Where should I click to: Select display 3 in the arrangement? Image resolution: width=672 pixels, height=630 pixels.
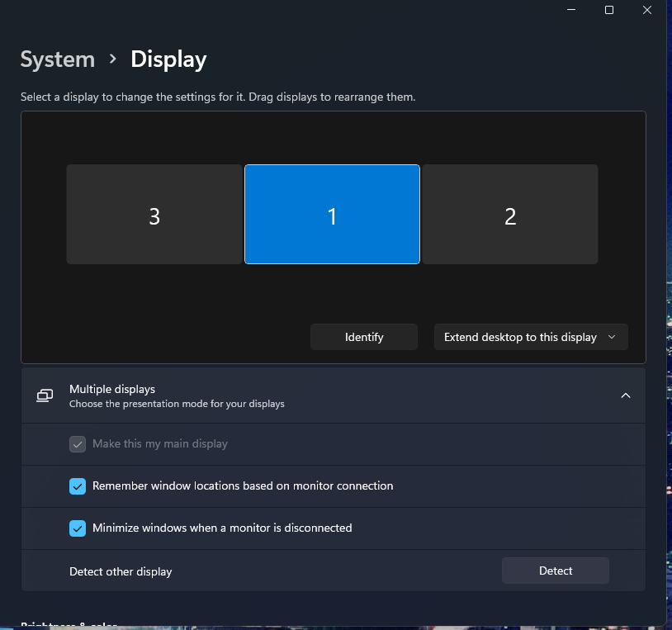point(154,215)
